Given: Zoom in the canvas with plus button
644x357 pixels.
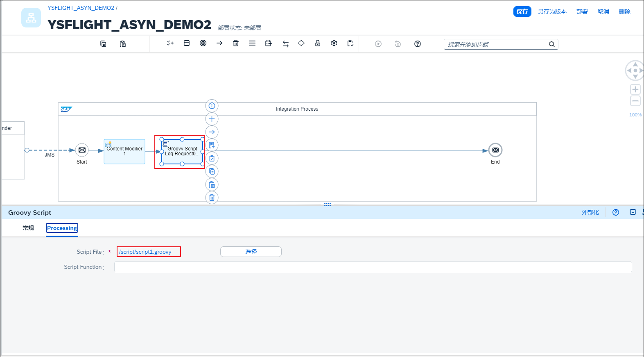Looking at the screenshot, I should pos(635,89).
